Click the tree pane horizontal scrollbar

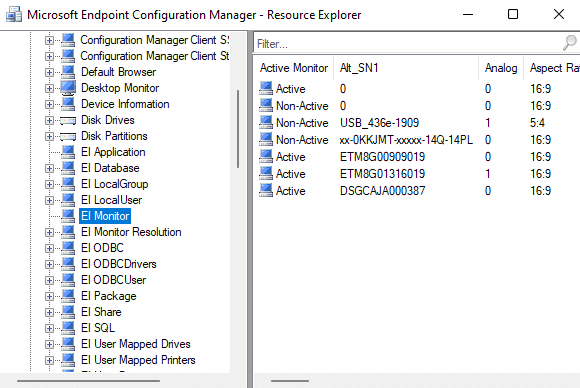[x=88, y=381]
